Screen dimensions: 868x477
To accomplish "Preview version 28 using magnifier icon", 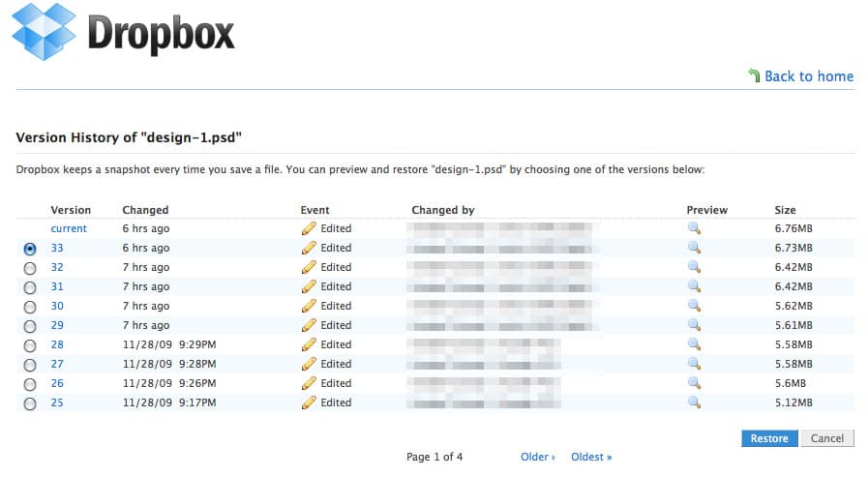I will (693, 345).
